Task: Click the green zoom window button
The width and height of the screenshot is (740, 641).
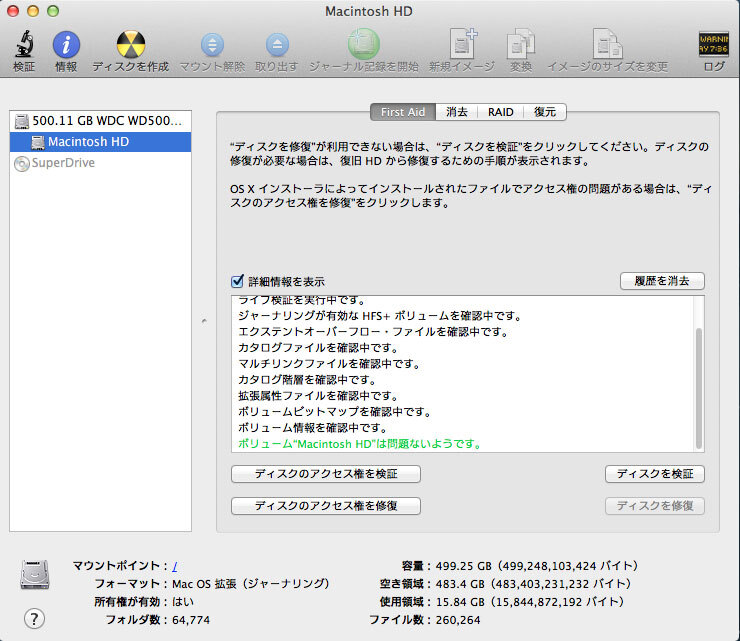Action: [53, 11]
